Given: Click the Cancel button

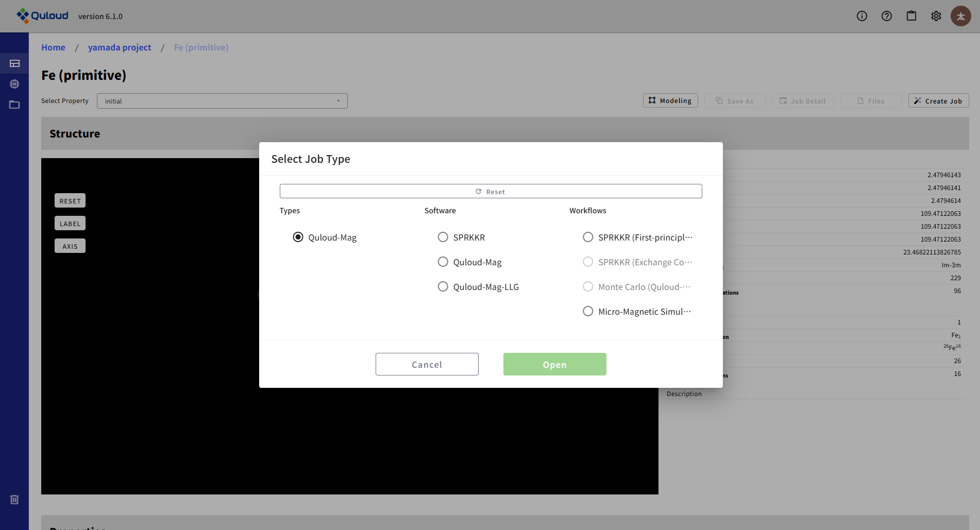Looking at the screenshot, I should [x=427, y=364].
